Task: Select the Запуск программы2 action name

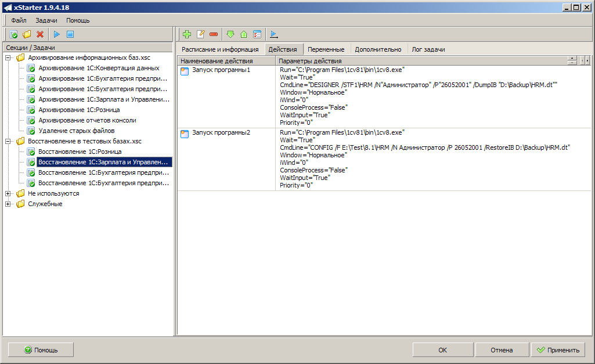Action: point(221,132)
